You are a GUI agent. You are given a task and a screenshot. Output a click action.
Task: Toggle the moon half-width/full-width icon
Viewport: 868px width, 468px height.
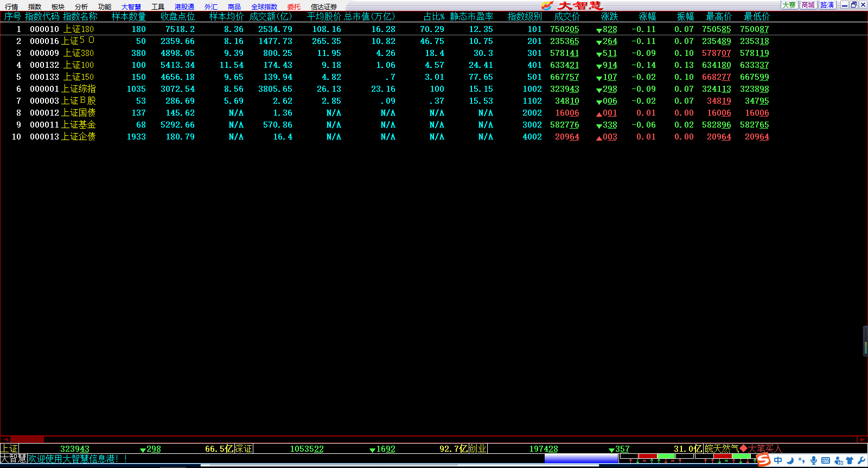click(790, 460)
